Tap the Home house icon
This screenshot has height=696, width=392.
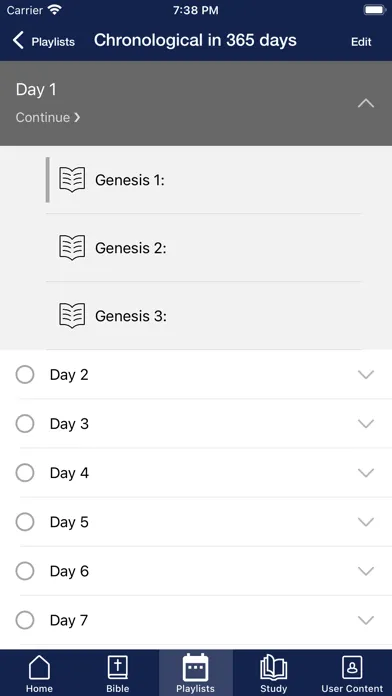pyautogui.click(x=39, y=668)
